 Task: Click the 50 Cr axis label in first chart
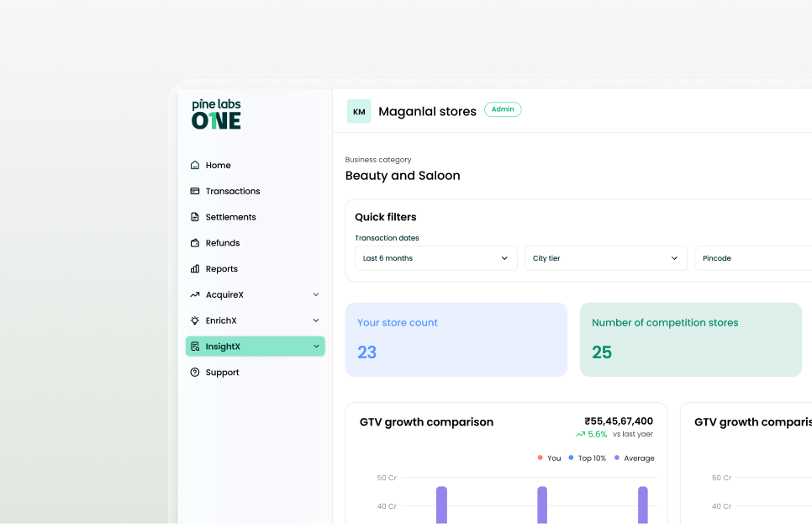point(387,478)
